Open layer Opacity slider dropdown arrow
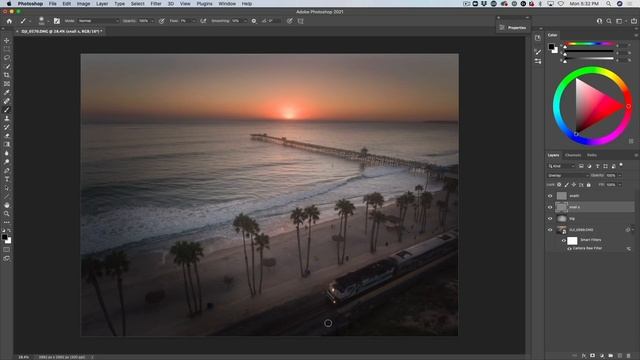The image size is (640, 360). 620,176
